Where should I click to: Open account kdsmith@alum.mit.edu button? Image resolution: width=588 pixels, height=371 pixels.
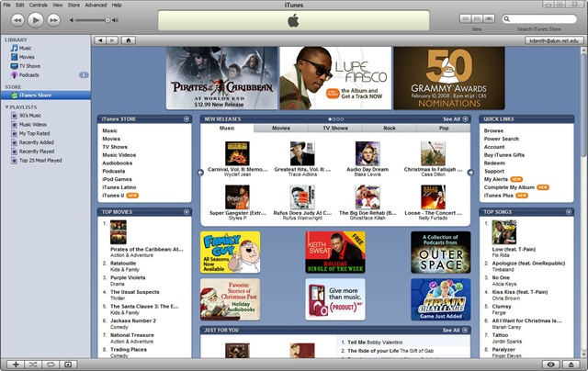coord(554,40)
